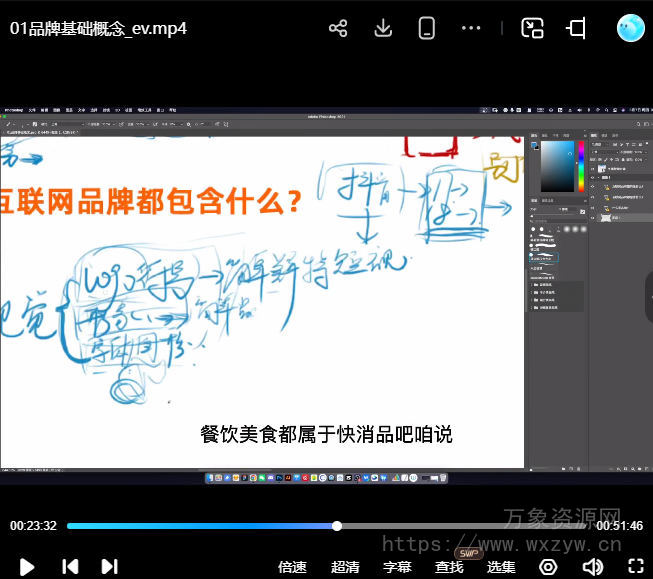
Task: Open the share icon in the top bar
Action: (x=338, y=29)
